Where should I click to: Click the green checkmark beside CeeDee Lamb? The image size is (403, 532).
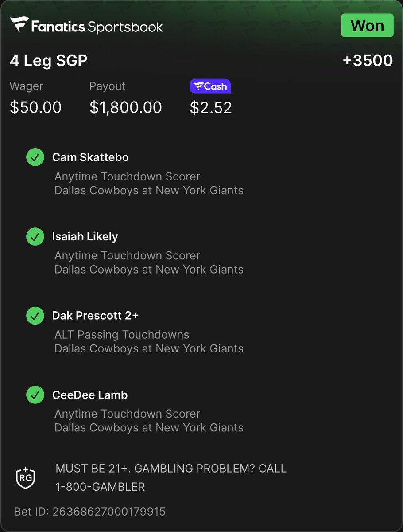(35, 395)
